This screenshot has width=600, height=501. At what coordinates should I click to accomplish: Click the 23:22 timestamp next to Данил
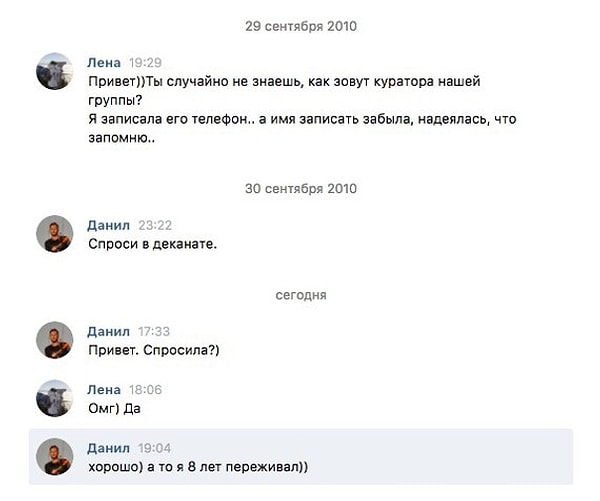click(x=156, y=225)
